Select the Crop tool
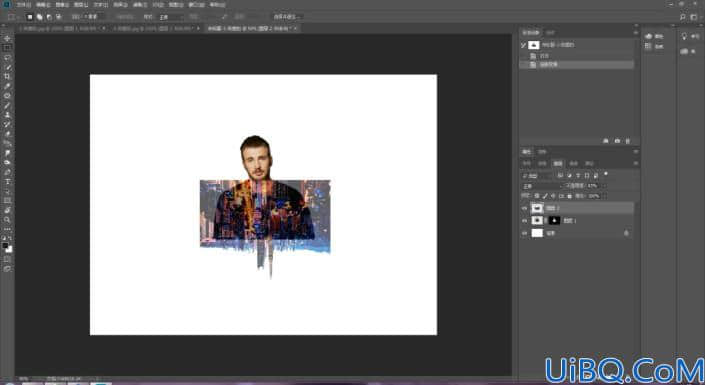Image resolution: width=705 pixels, height=385 pixels. pyautogui.click(x=7, y=76)
